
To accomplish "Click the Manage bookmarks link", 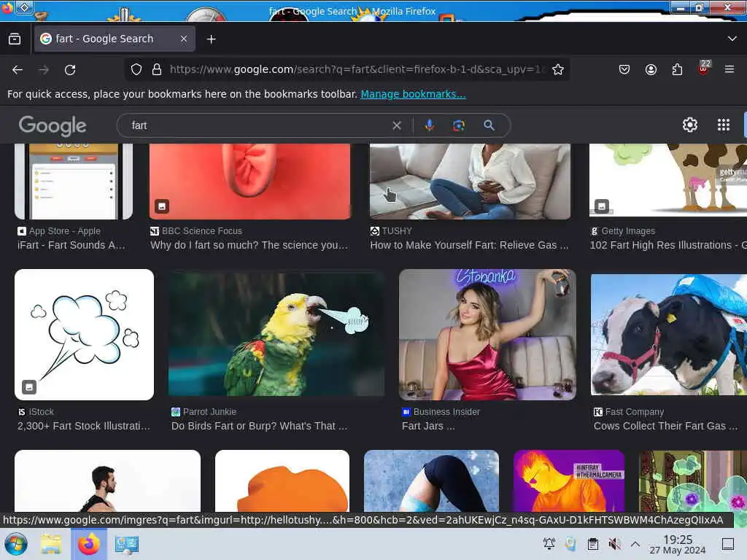I will pyautogui.click(x=413, y=94).
